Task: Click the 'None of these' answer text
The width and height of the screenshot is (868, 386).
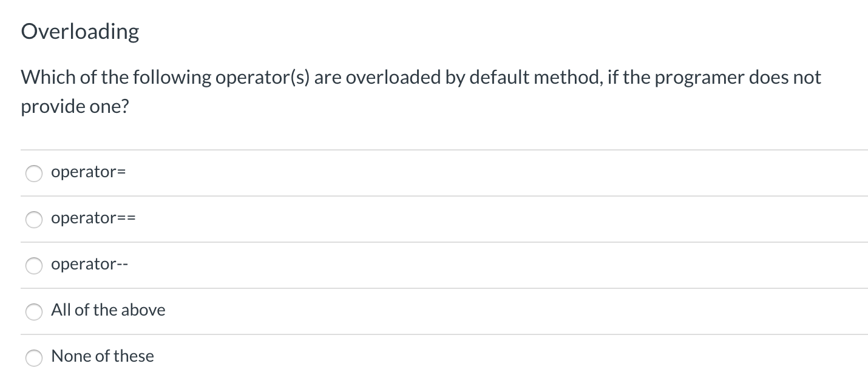Action: (x=103, y=357)
